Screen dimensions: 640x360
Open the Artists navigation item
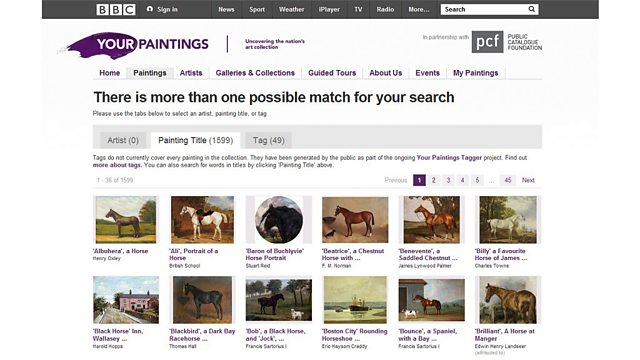click(x=191, y=73)
